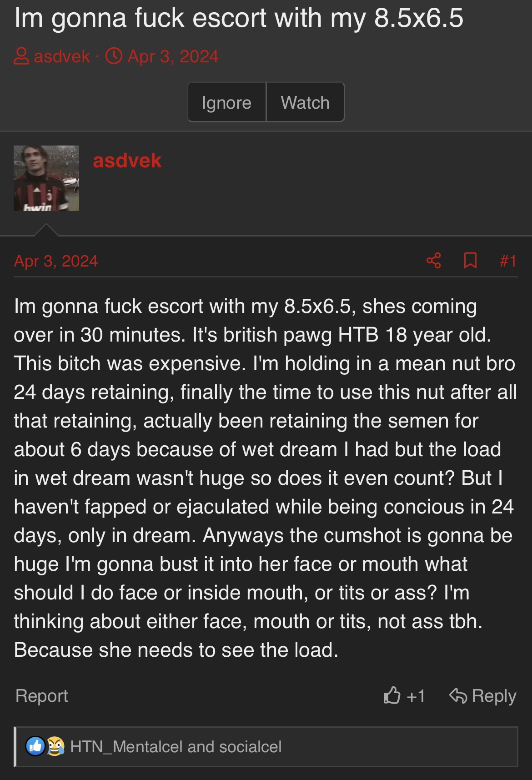Click the blue like reaction icon
This screenshot has width=532, height=780.
click(35, 746)
